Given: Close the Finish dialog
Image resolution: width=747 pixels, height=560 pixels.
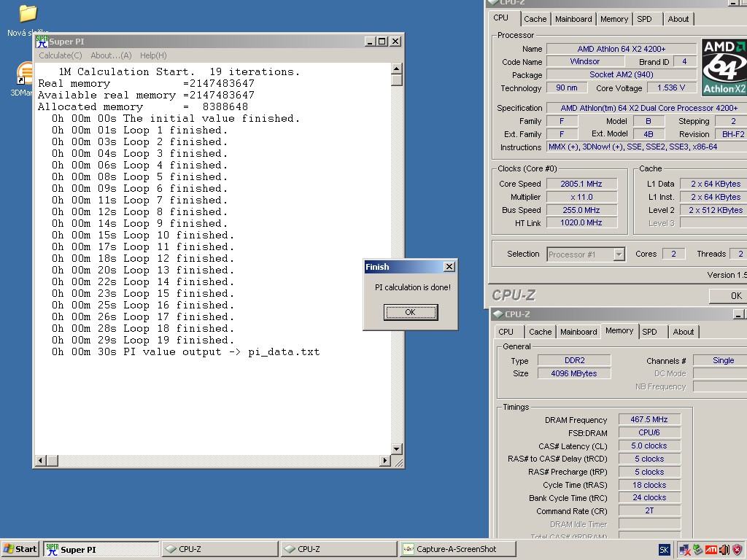Looking at the screenshot, I should click(449, 267).
